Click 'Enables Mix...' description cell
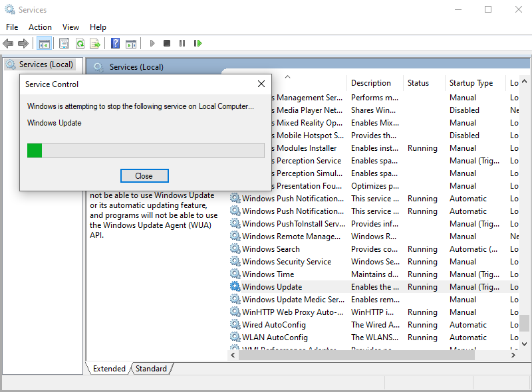The image size is (532, 392). [375, 122]
